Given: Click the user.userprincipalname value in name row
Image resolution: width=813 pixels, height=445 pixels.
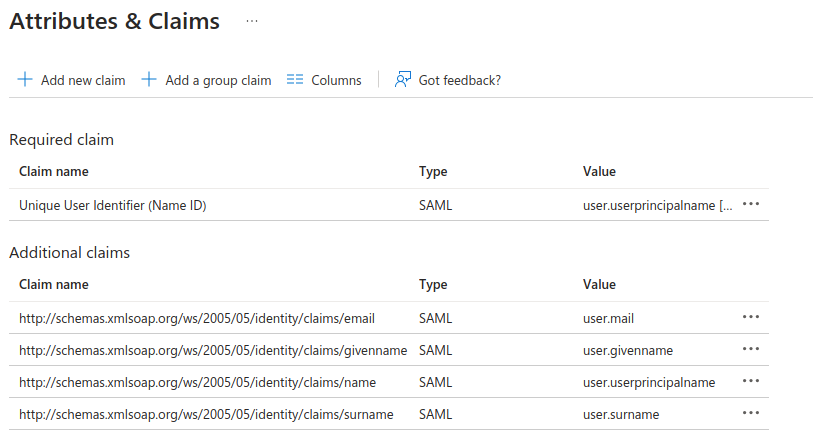Looking at the screenshot, I should [649, 382].
